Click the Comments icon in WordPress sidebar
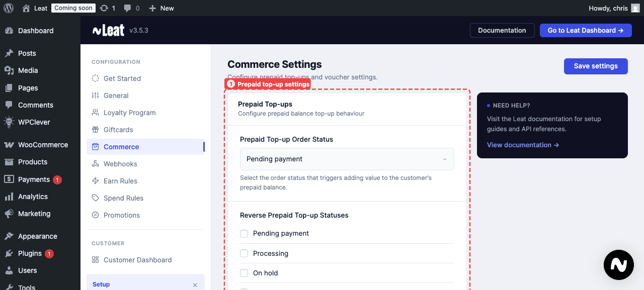Viewport: 644px width, 290px height. click(x=9, y=105)
